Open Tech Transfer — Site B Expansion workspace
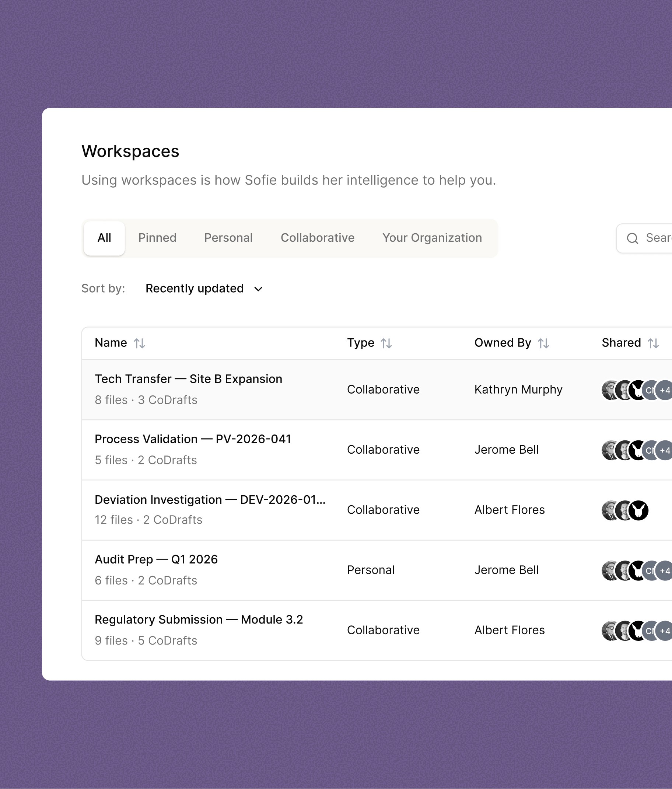The height and width of the screenshot is (789, 672). point(189,379)
